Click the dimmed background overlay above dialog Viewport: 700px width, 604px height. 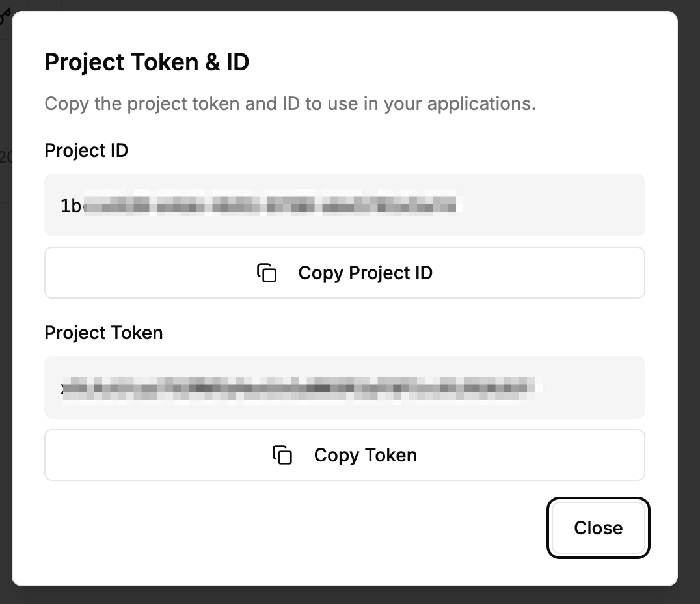coord(351,5)
